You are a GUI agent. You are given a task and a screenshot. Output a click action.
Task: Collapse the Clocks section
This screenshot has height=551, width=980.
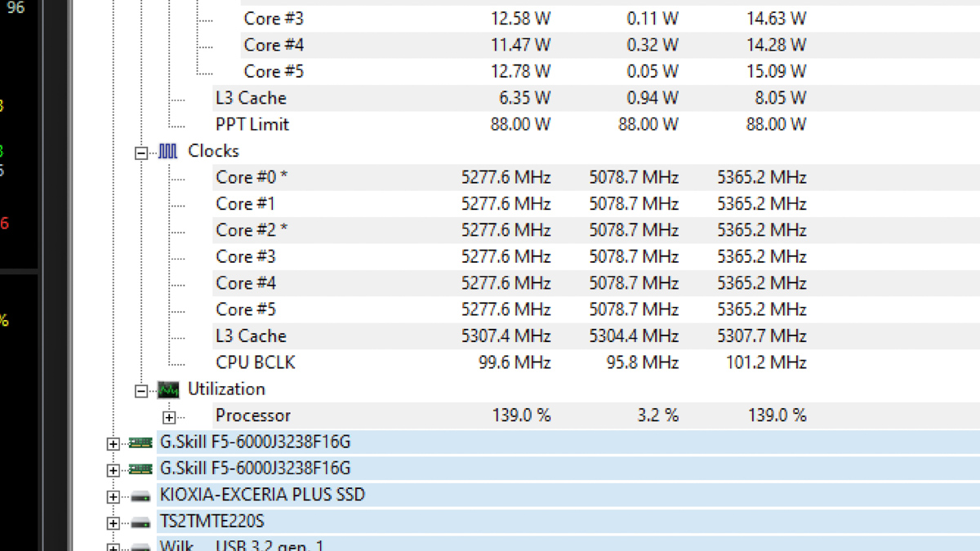(x=142, y=153)
